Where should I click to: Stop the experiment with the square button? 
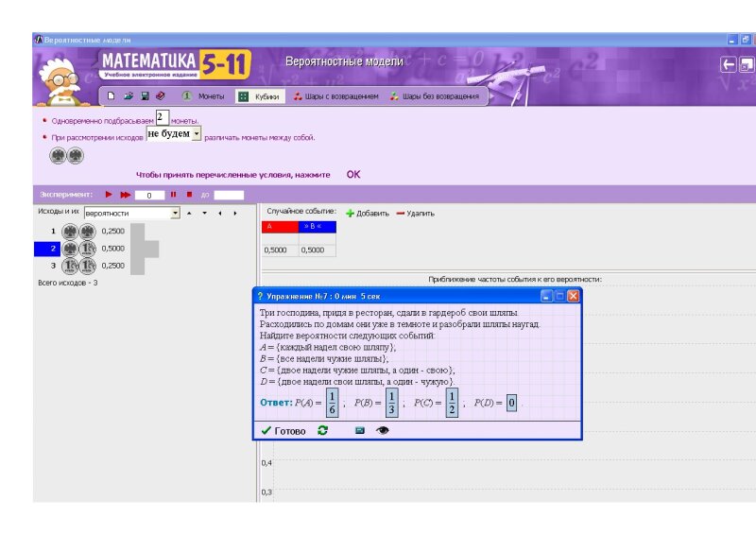pos(189,195)
